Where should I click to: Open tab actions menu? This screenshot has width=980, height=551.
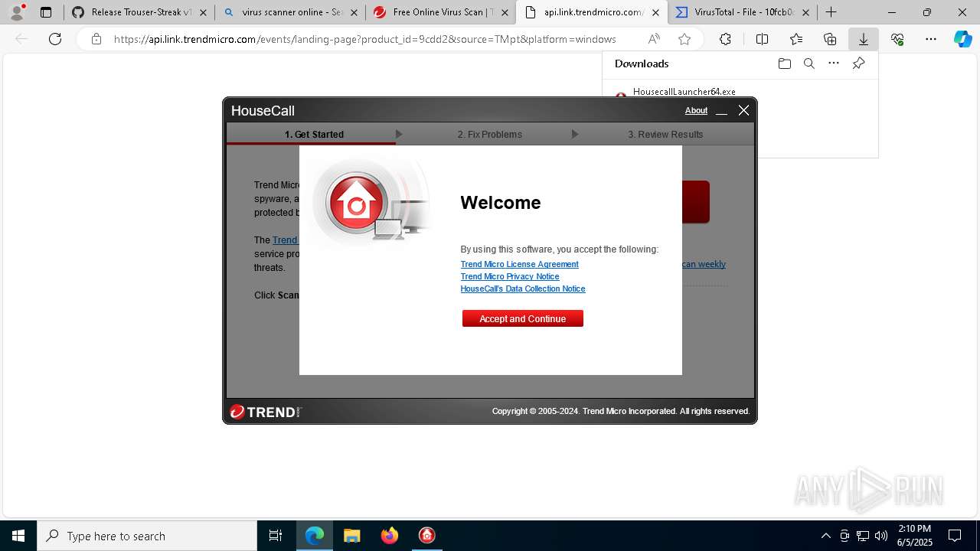coord(46,12)
